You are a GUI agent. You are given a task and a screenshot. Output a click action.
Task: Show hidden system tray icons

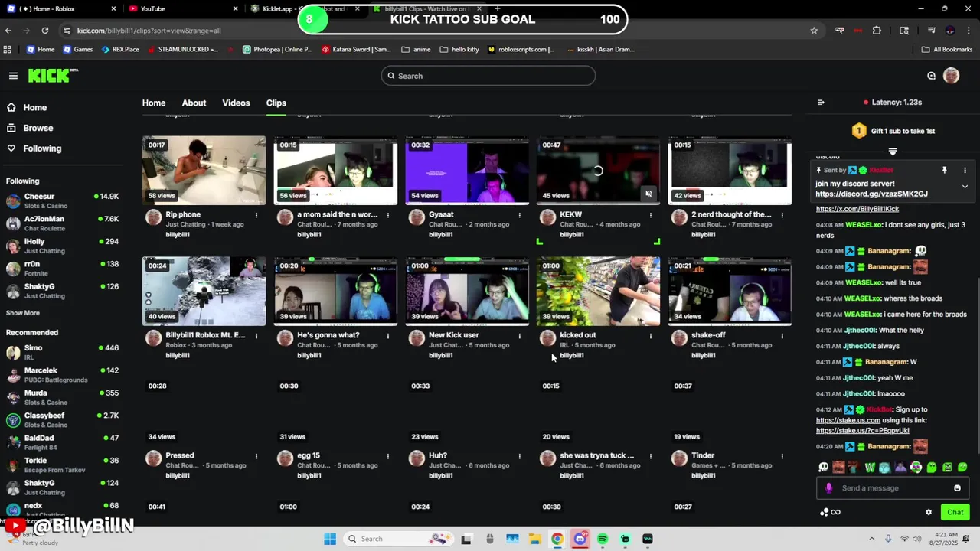pyautogui.click(x=873, y=539)
